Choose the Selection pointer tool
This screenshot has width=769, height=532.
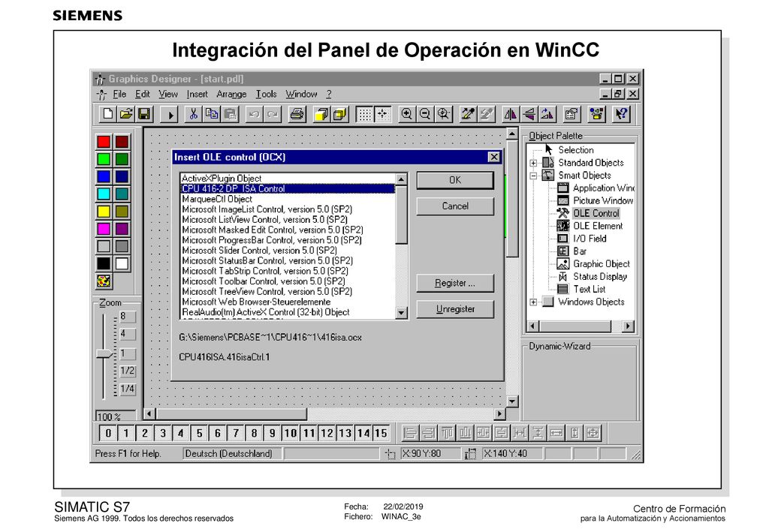[x=576, y=150]
